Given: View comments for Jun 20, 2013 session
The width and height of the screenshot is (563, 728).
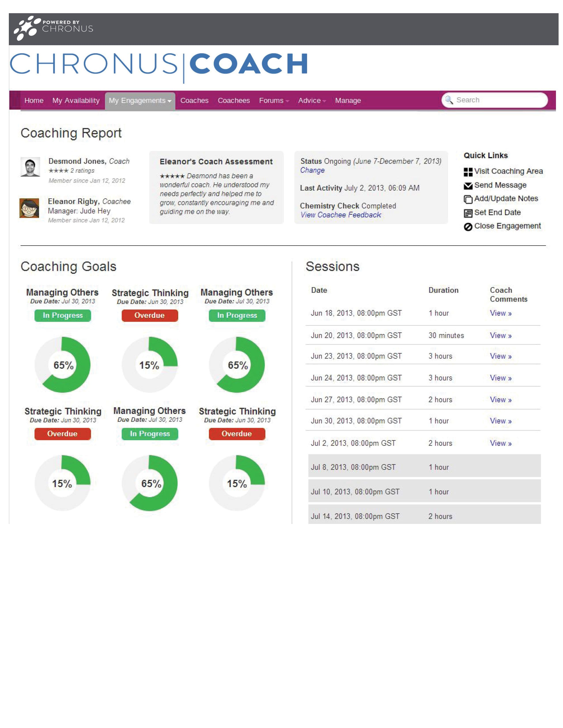Looking at the screenshot, I should pyautogui.click(x=500, y=335).
